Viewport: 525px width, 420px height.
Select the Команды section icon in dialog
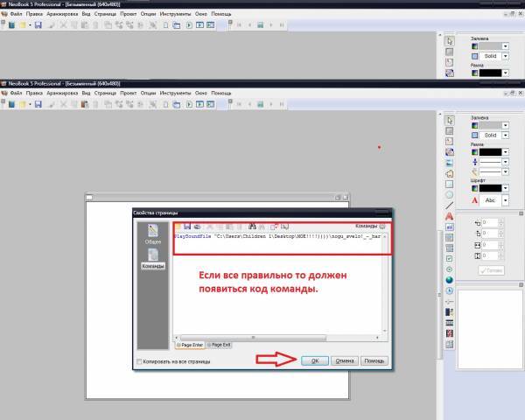tap(152, 259)
